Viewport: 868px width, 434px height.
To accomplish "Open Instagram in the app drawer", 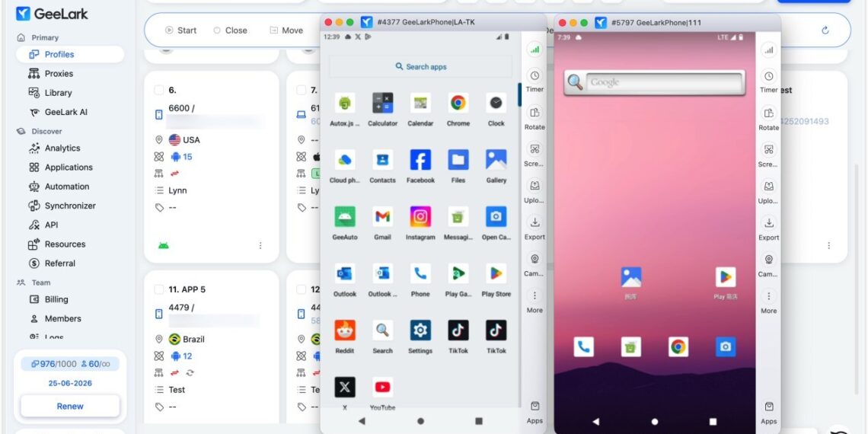I will [420, 217].
